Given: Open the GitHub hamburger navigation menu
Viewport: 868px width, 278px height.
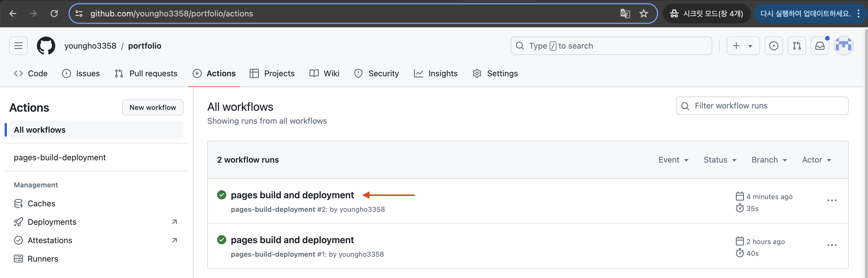Looking at the screenshot, I should coord(18,45).
